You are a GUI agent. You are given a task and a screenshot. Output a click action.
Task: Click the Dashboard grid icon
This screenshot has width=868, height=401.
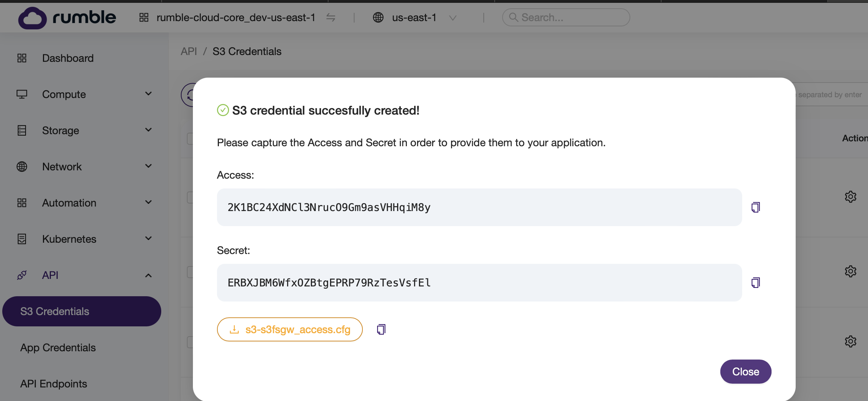[x=22, y=58]
